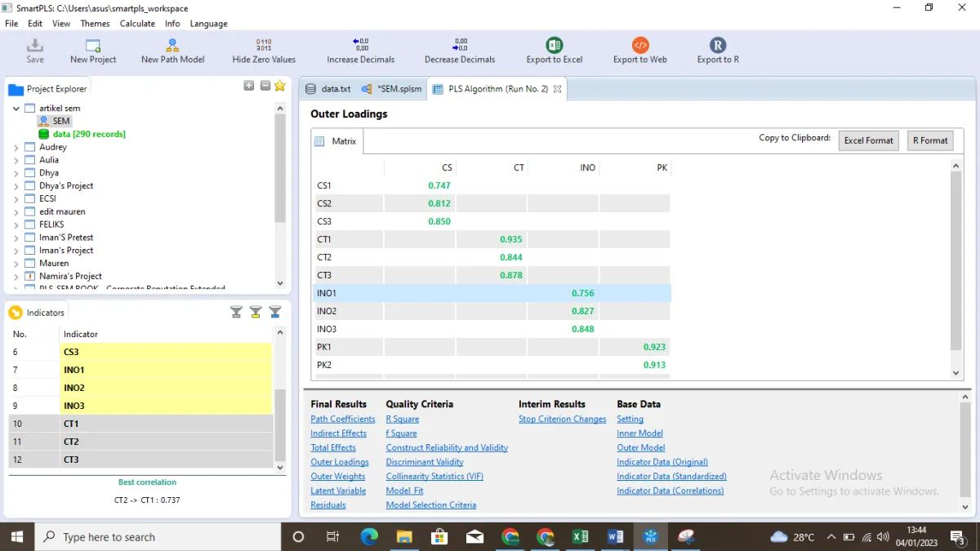Select indicator CT2 in the Indicators list

coord(140,442)
